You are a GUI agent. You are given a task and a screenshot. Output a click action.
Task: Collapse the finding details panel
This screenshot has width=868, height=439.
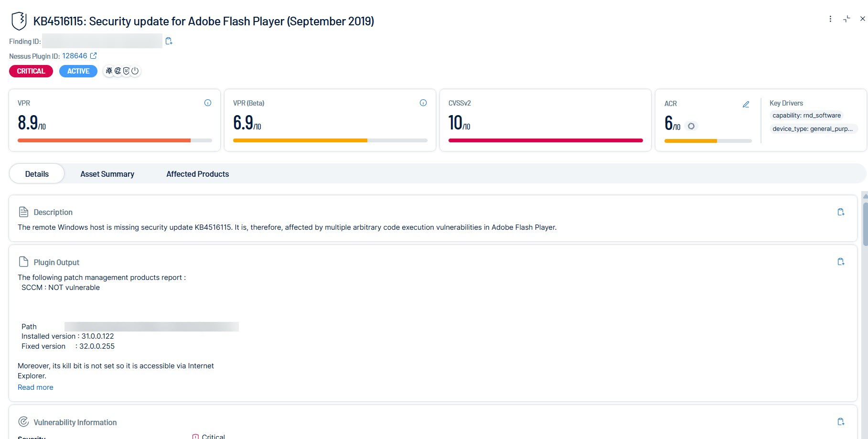tap(847, 19)
